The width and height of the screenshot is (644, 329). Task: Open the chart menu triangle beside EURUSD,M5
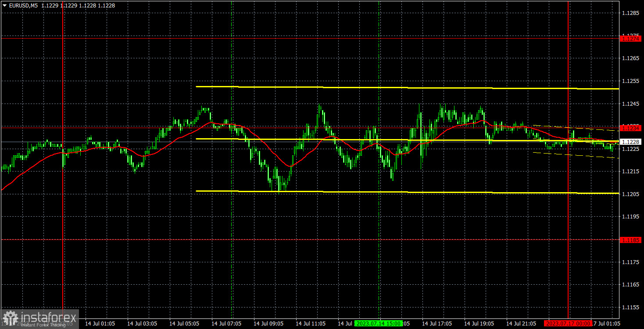pyautogui.click(x=4, y=5)
